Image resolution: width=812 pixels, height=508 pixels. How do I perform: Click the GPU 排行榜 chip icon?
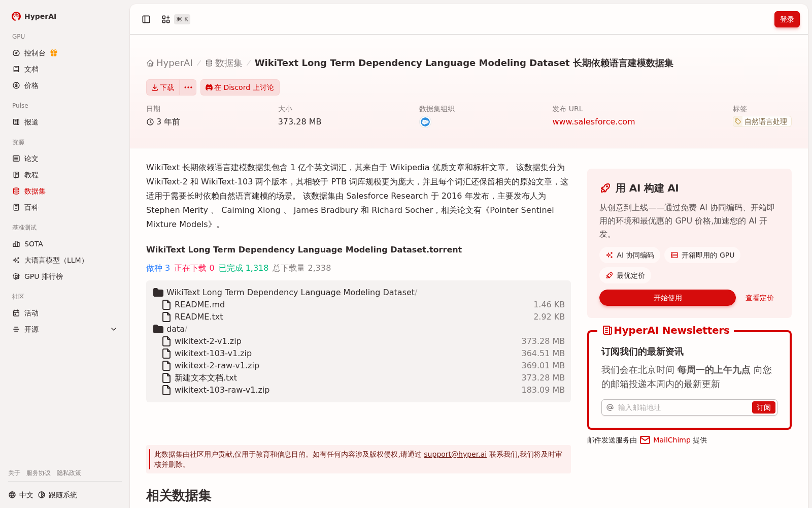[x=16, y=276]
